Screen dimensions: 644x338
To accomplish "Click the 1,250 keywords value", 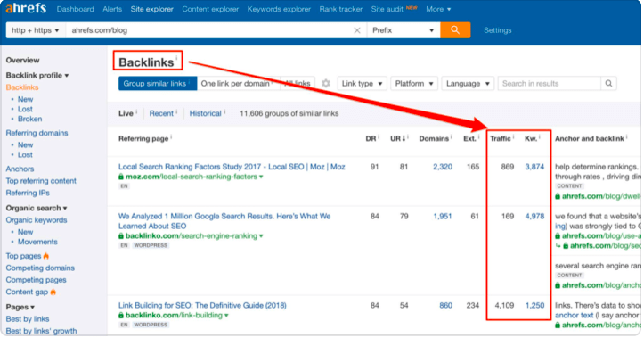I will click(x=534, y=306).
